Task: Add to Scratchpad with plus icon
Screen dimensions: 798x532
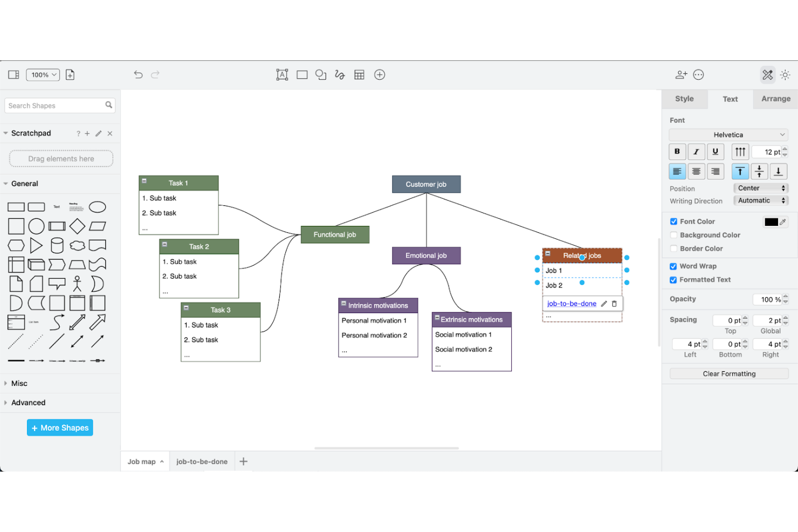Action: point(87,134)
